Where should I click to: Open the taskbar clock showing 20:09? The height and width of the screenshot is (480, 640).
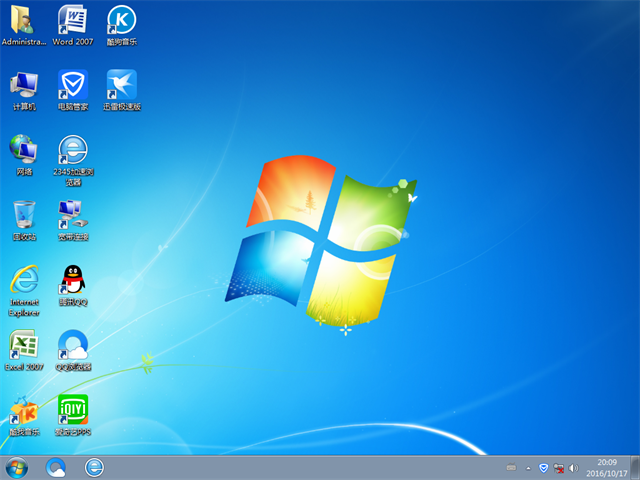(607, 467)
